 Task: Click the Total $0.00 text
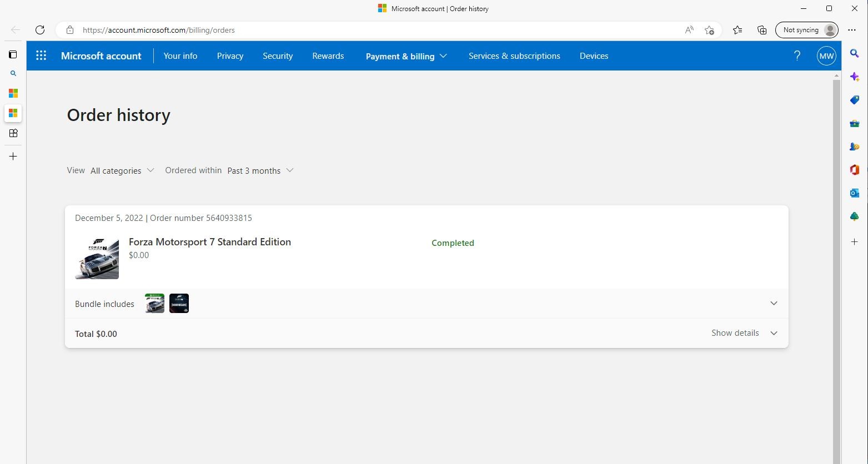pyautogui.click(x=96, y=334)
